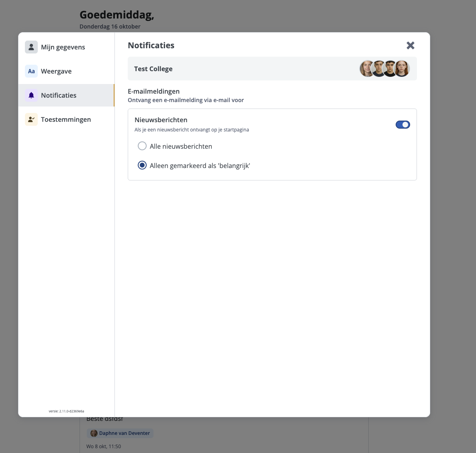
Task: Disable the Nieuwsberichten email toggle
Action: 402,125
